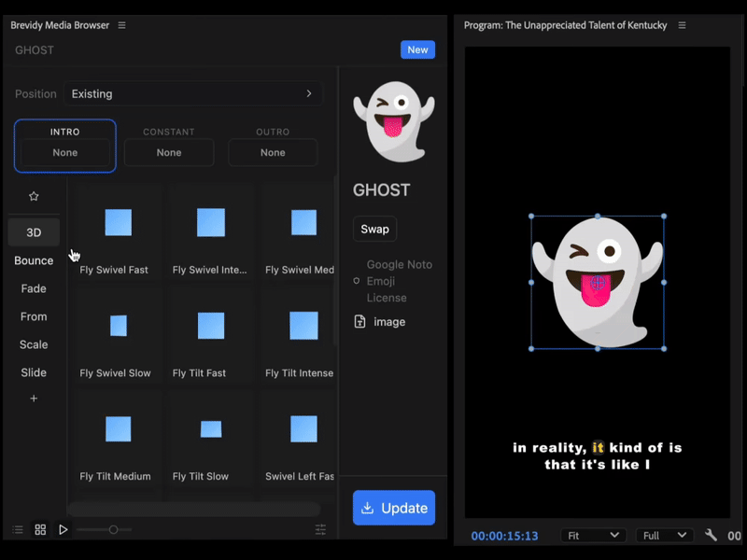This screenshot has width=747, height=560.
Task: Select the Fly Swivel Slow preset
Action: click(x=119, y=336)
